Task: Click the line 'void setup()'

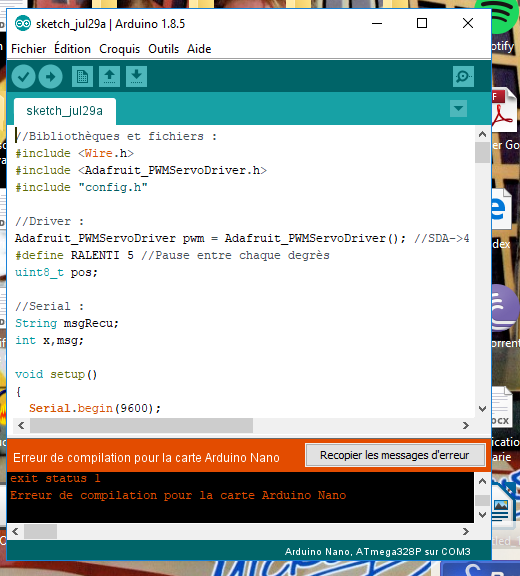Action: pos(56,374)
